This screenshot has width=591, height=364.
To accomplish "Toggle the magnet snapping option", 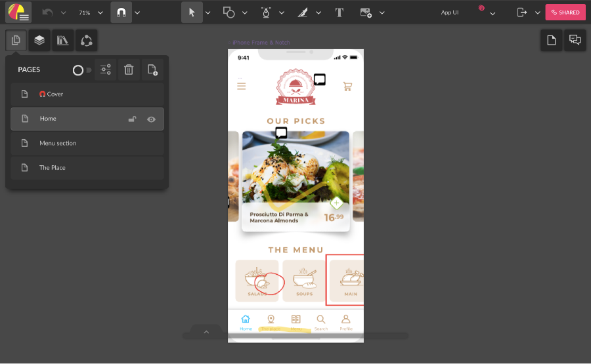I will (121, 12).
